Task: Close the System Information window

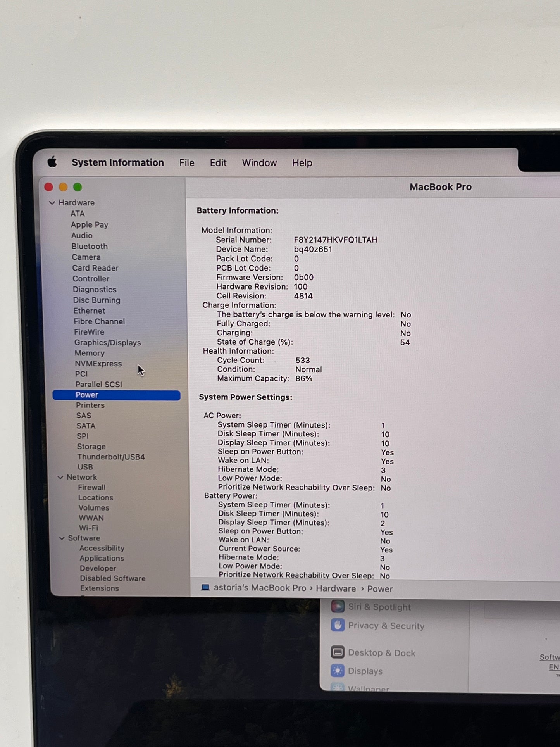Action: click(x=49, y=187)
